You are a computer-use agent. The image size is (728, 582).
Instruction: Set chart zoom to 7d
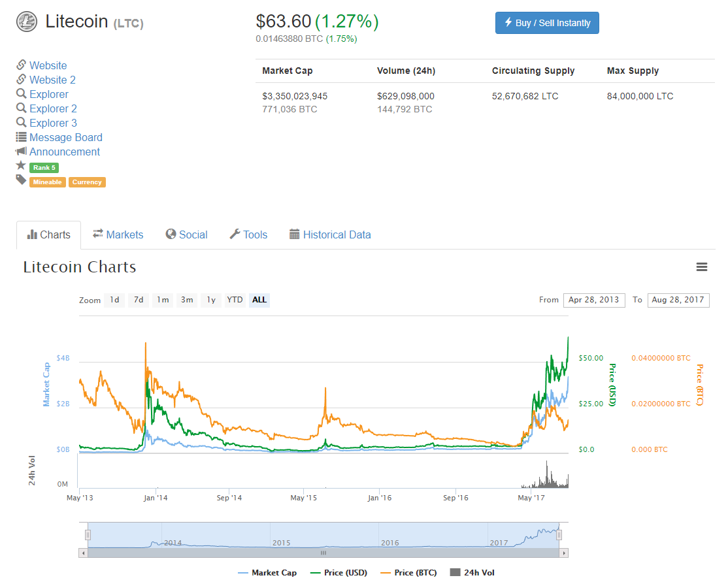139,300
